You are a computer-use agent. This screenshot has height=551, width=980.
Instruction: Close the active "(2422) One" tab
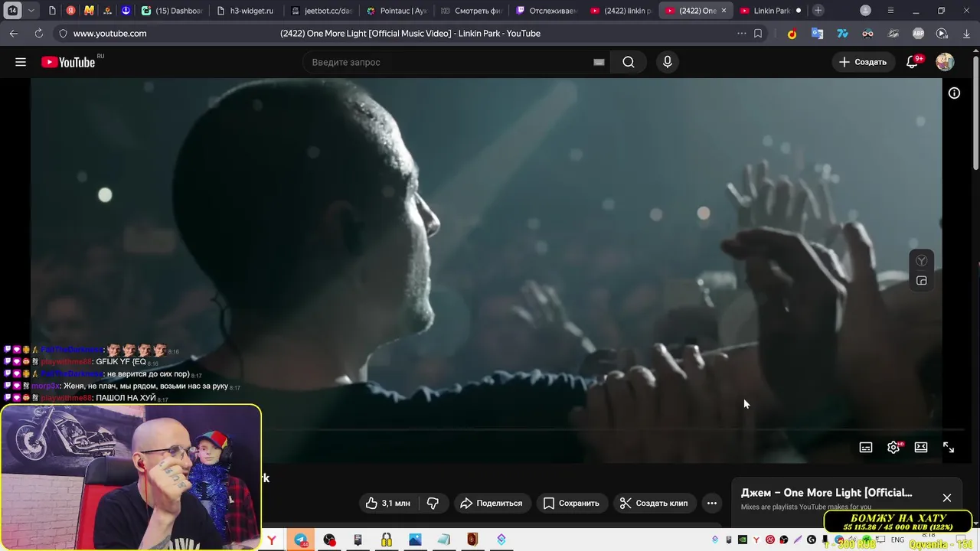[x=724, y=11]
